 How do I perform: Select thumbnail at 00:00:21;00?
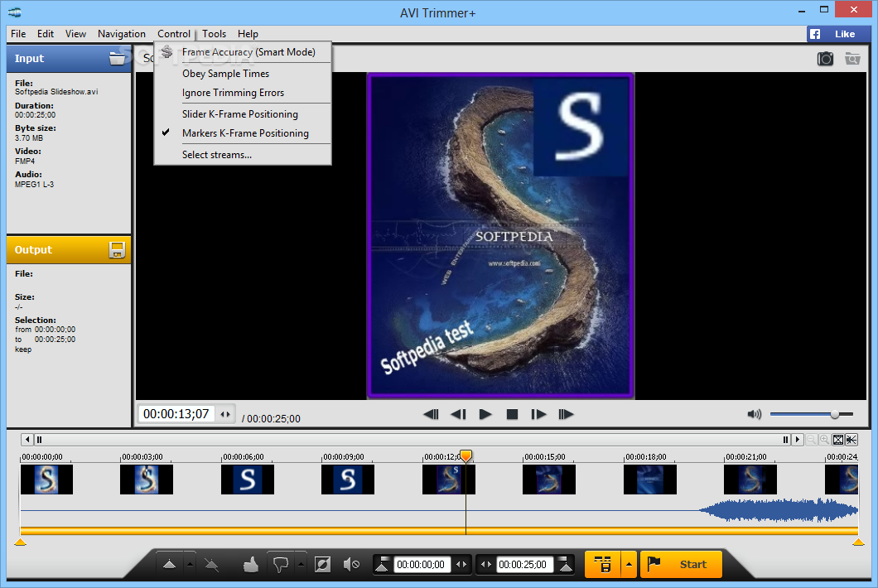(x=750, y=480)
